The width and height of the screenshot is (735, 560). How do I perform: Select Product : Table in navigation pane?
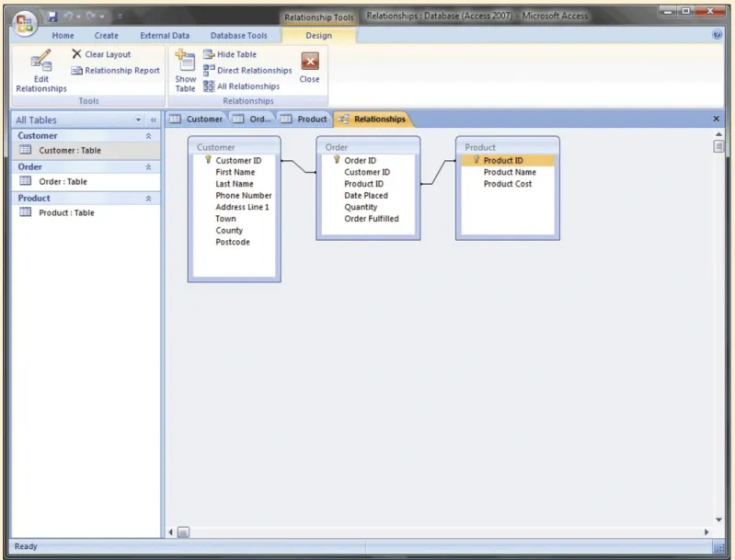[x=86, y=212]
